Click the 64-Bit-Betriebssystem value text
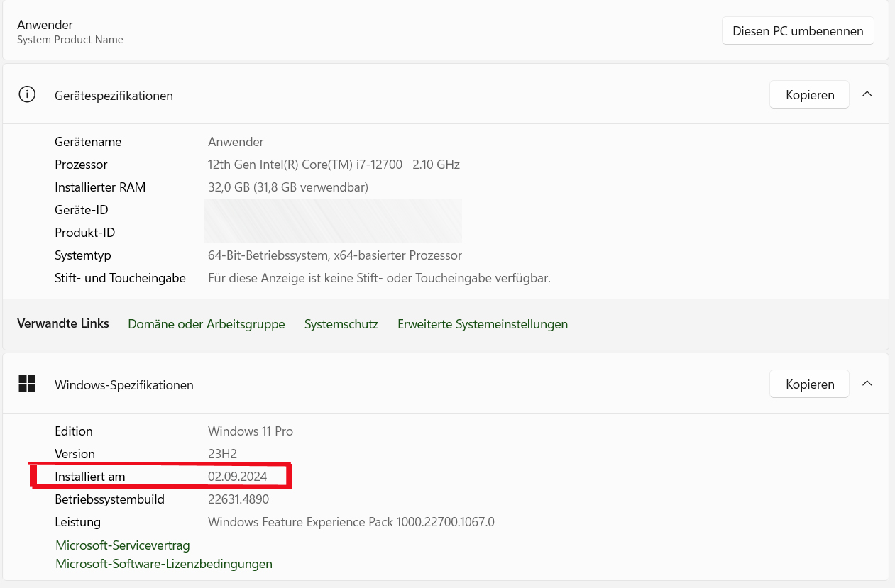The image size is (895, 588). click(335, 255)
